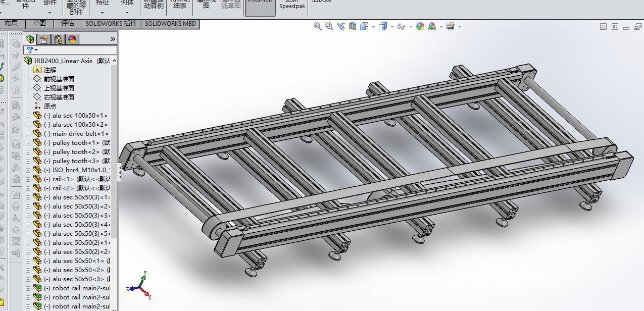This screenshot has height=311, width=644.
Task: Switch to SOLIDWORKS MBD tab
Action: pyautogui.click(x=171, y=23)
